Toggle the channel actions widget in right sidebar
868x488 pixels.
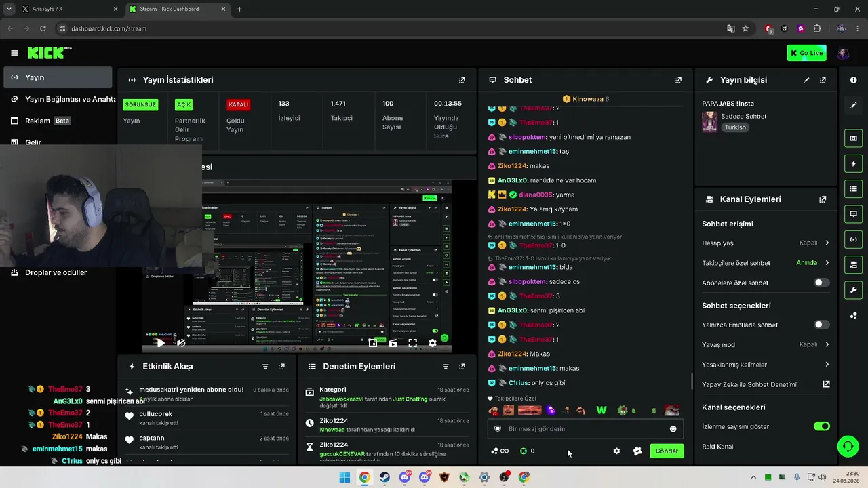853,264
